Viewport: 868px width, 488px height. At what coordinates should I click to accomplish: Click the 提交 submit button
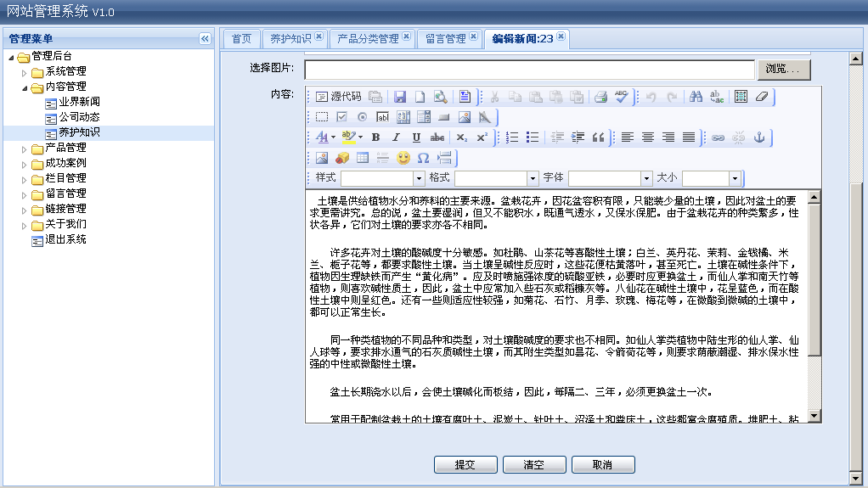tap(465, 464)
